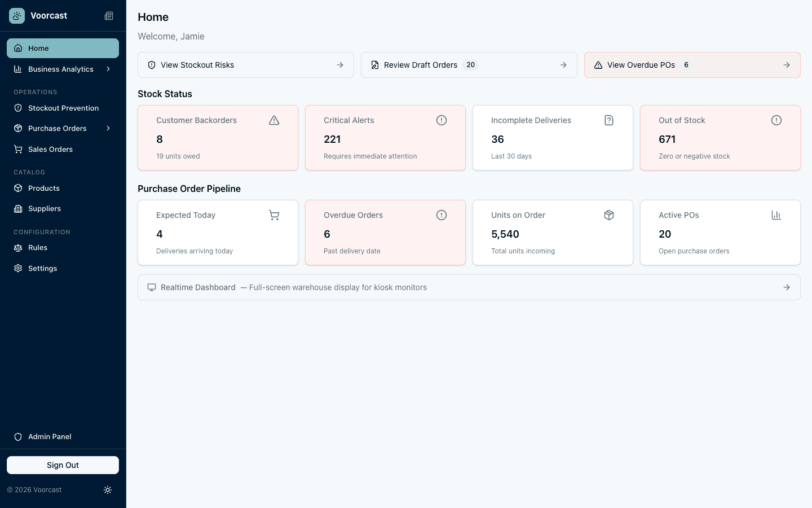Open Suppliers from the Catalog section
Screen dimensions: 812x508
click(x=45, y=208)
